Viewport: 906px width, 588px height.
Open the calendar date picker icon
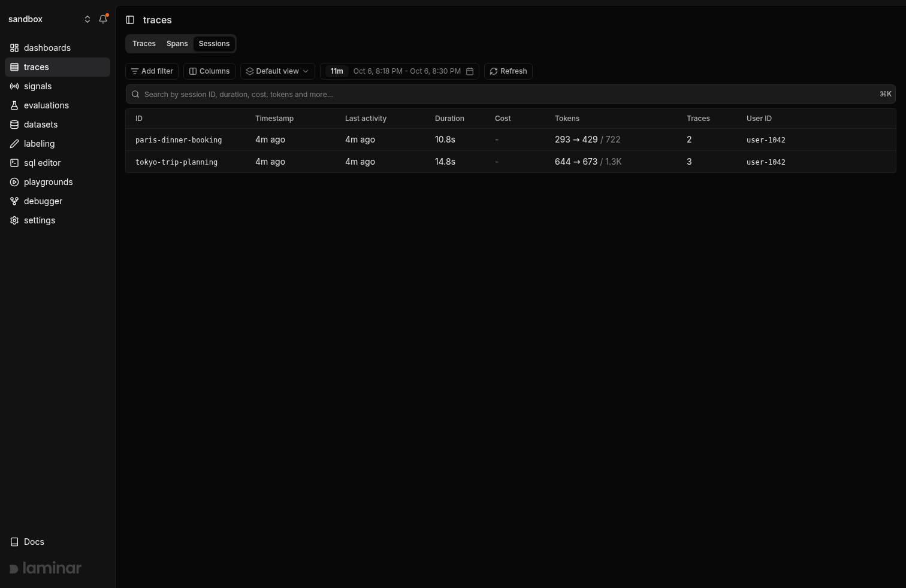click(x=470, y=71)
